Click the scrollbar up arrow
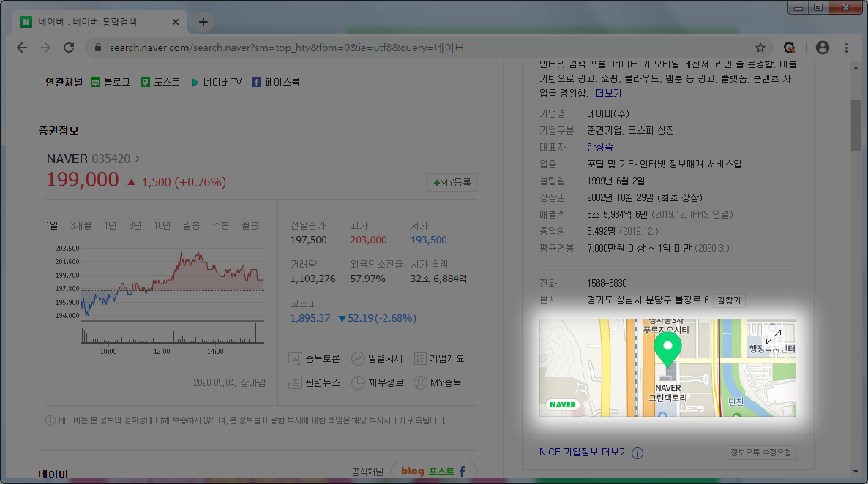The image size is (868, 484). [x=856, y=68]
